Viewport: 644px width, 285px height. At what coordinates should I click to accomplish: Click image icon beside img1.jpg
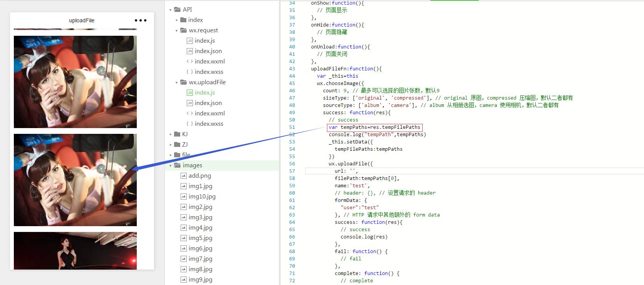184,186
